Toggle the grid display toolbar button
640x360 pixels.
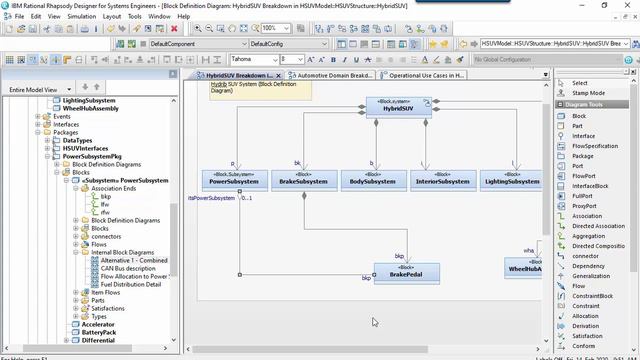click(x=9, y=60)
